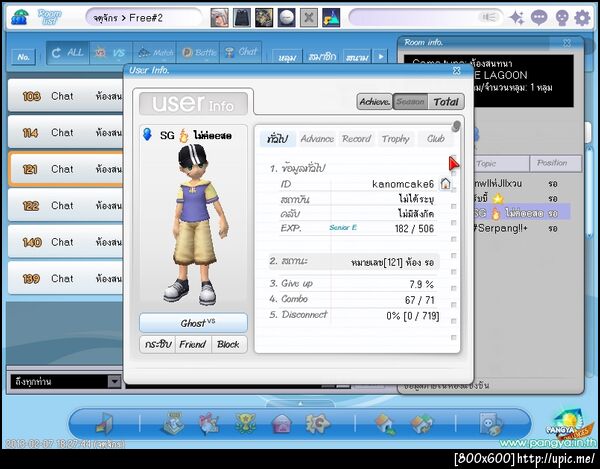Click the blue marker icon beside SG name
Image resolution: width=600 pixels, height=469 pixels.
(147, 134)
